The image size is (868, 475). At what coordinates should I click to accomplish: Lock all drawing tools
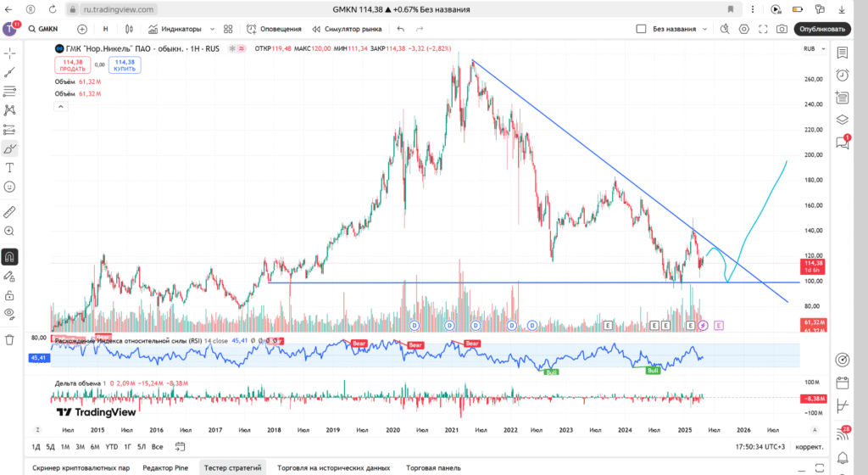tap(9, 296)
